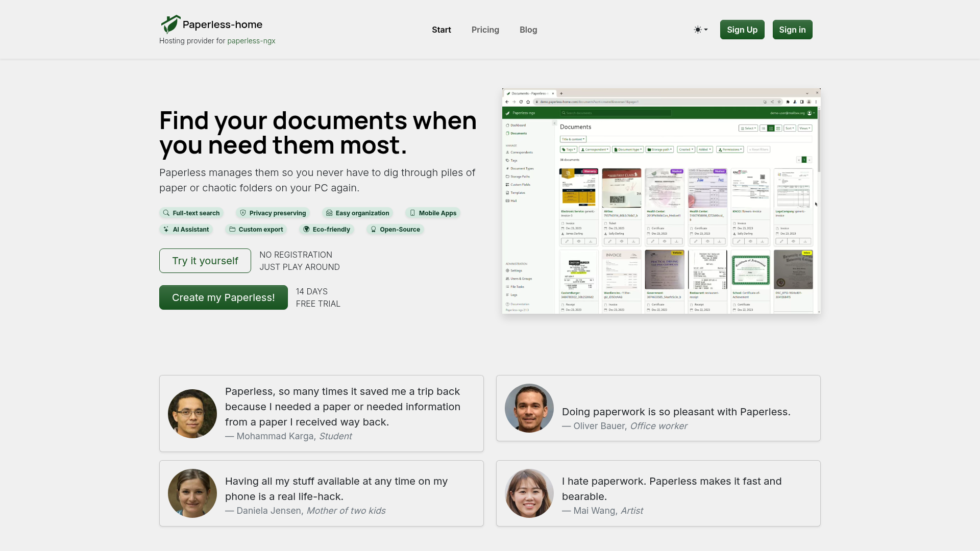This screenshot has width=980, height=551.
Task: Click Daniela Jensen's avatar photo
Action: pos(192,493)
